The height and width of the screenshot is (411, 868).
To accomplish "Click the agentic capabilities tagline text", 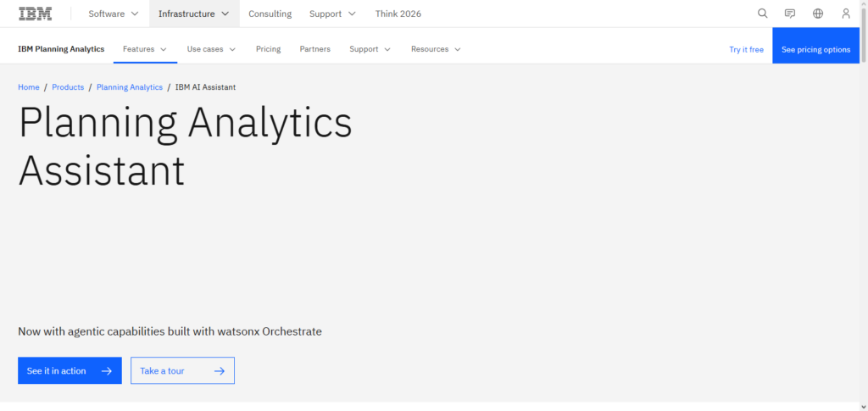I will 170,332.
